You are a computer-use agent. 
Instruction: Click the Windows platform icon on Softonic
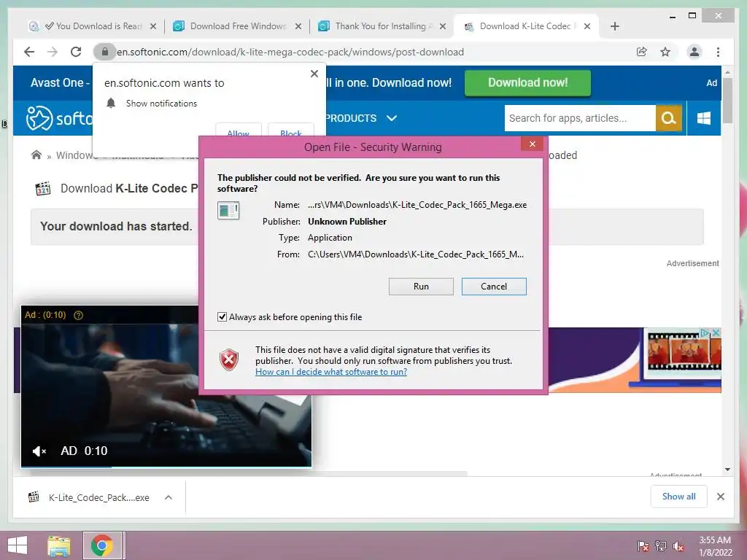(704, 118)
